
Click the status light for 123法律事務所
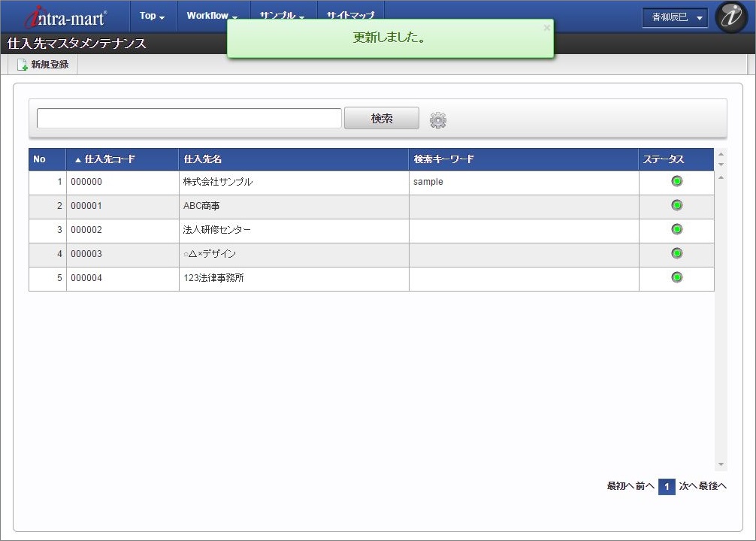pos(676,277)
